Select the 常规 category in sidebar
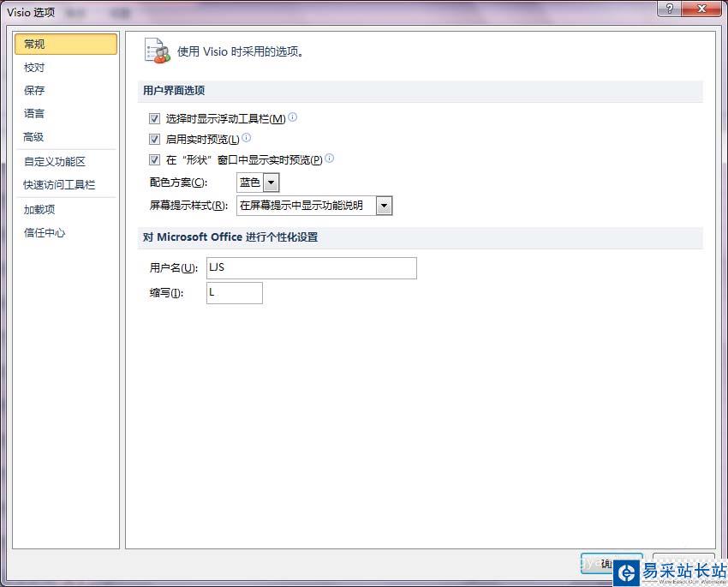Viewport: 728px width, 587px height. [x=65, y=44]
